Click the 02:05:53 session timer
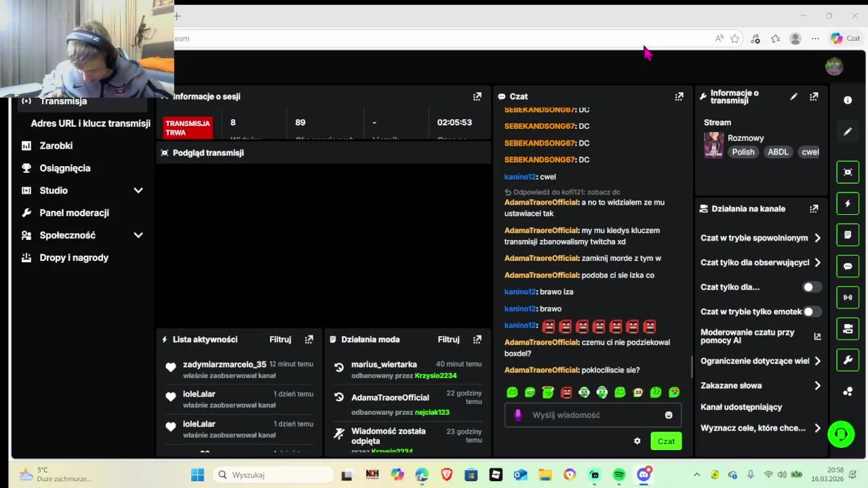868x488 pixels. [454, 123]
